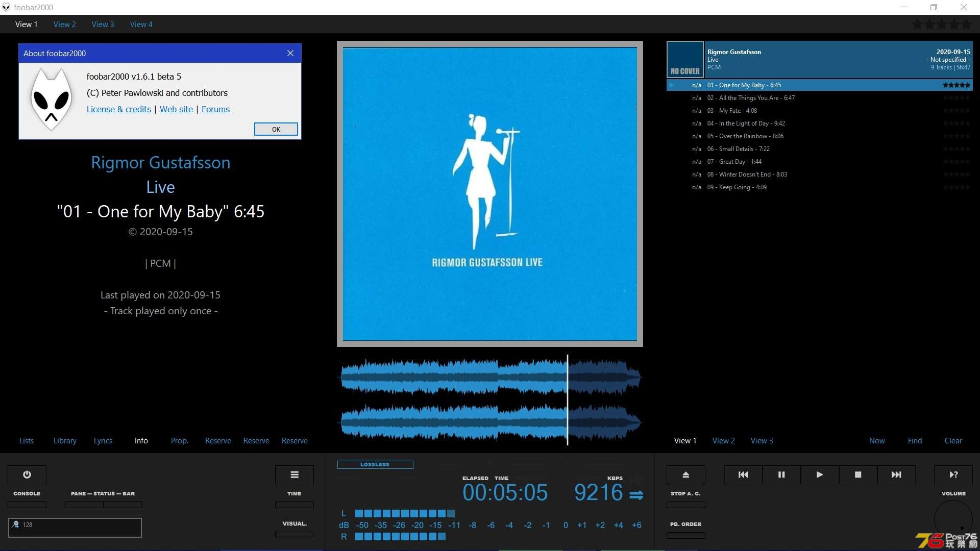Screen dimensions: 980x551
Task: Click the 9216 kbps bitrate display
Action: [x=598, y=493]
